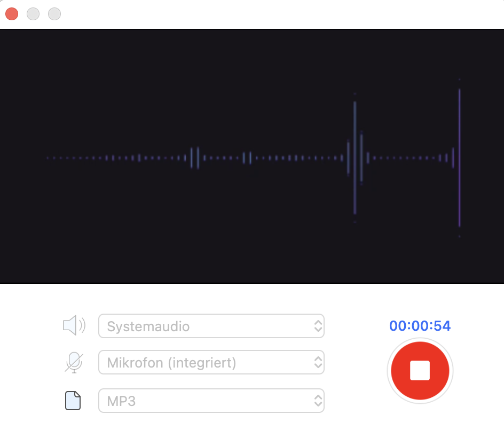Click the up-down chevrons on the Mikrofon selector
Screen dimensions: 504x431
click(x=318, y=363)
